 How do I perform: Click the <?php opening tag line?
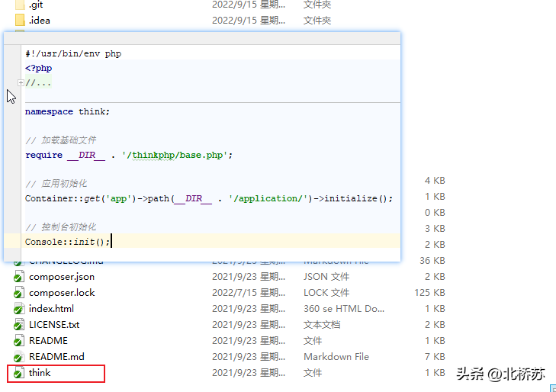click(x=38, y=68)
